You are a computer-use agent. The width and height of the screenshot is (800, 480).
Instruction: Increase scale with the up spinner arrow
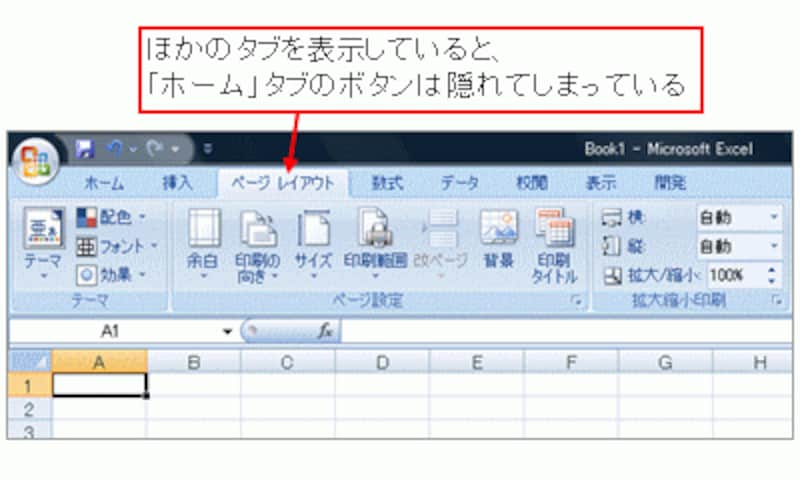772,270
